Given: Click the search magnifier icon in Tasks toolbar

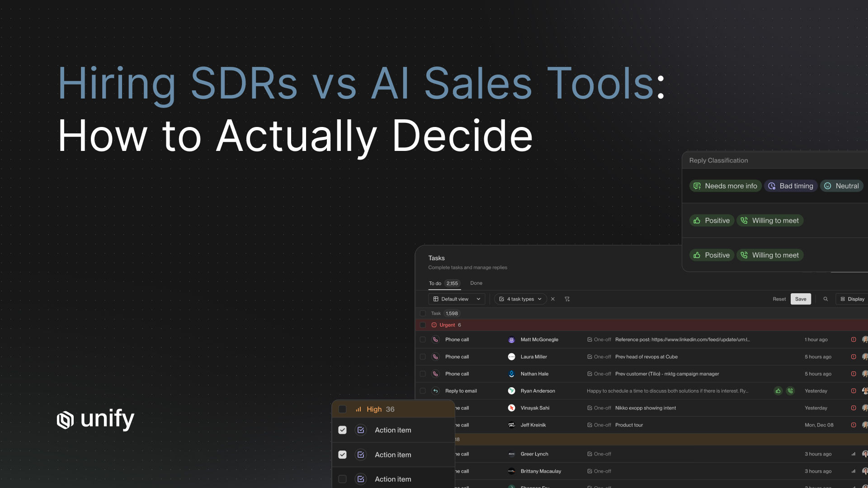Looking at the screenshot, I should pyautogui.click(x=826, y=299).
